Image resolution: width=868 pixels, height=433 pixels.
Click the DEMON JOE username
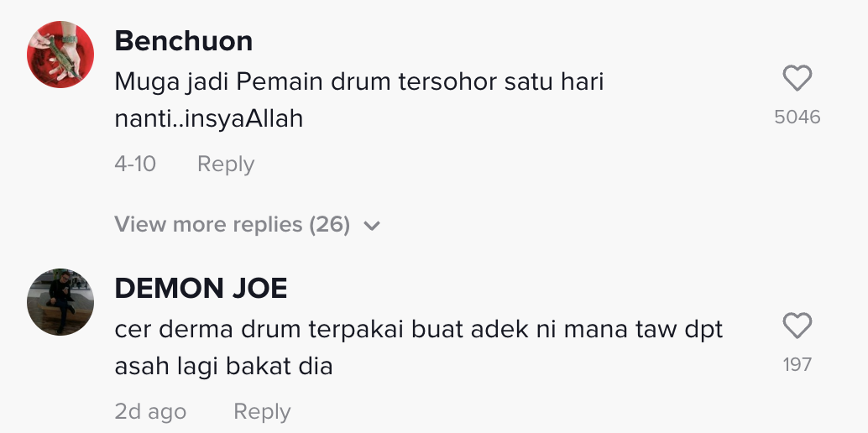(x=201, y=289)
